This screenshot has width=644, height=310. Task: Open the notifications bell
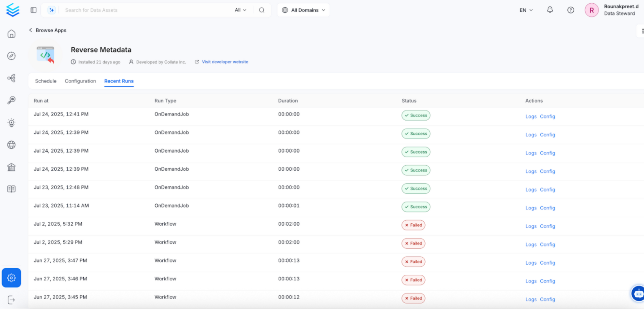pyautogui.click(x=550, y=10)
